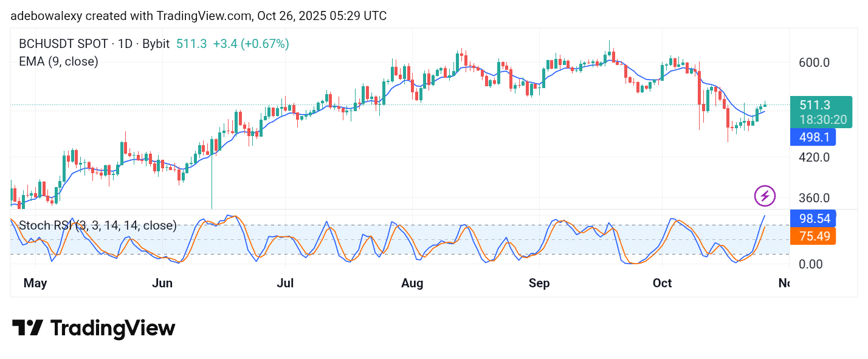This screenshot has width=868, height=359.
Task: Click the blue 98.54 Stoch RSI tag
Action: pos(813,217)
